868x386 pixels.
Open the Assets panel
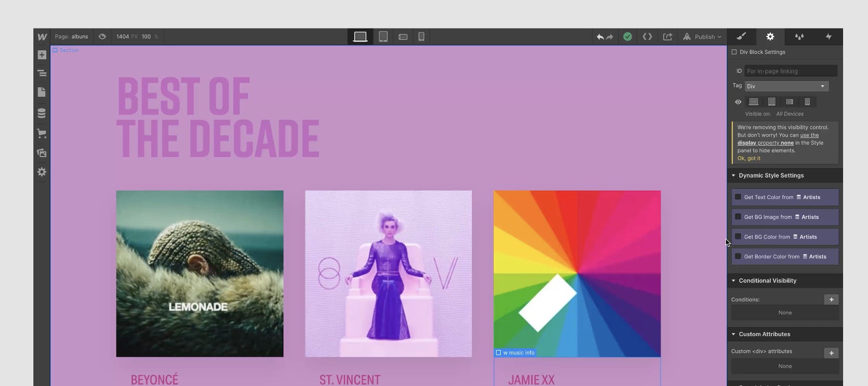42,153
